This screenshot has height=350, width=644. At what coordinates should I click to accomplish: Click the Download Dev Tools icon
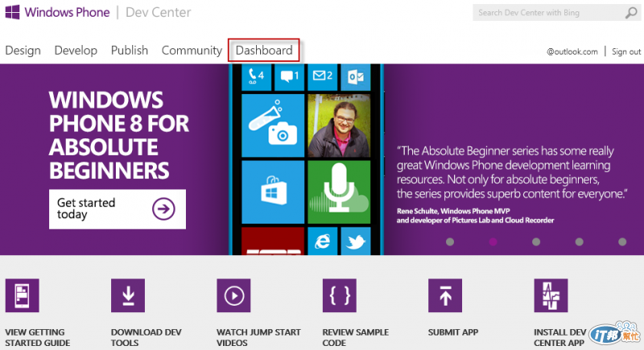pyautogui.click(x=128, y=295)
